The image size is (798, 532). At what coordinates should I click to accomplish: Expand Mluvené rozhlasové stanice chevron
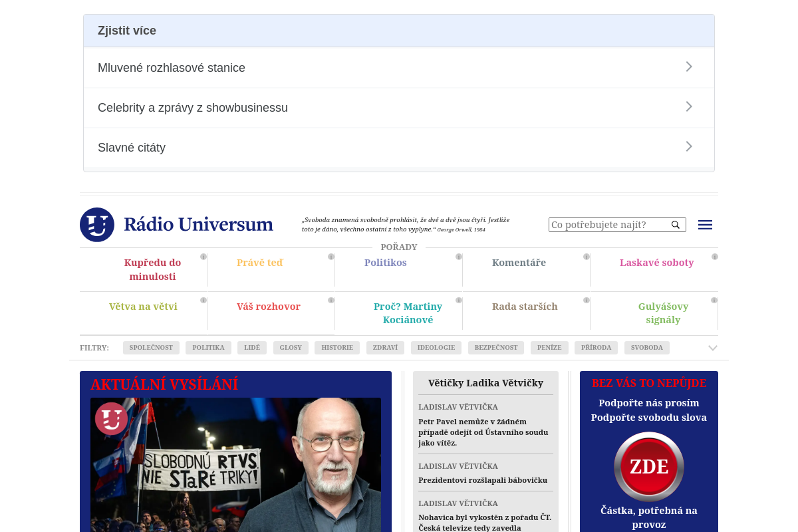point(689,66)
